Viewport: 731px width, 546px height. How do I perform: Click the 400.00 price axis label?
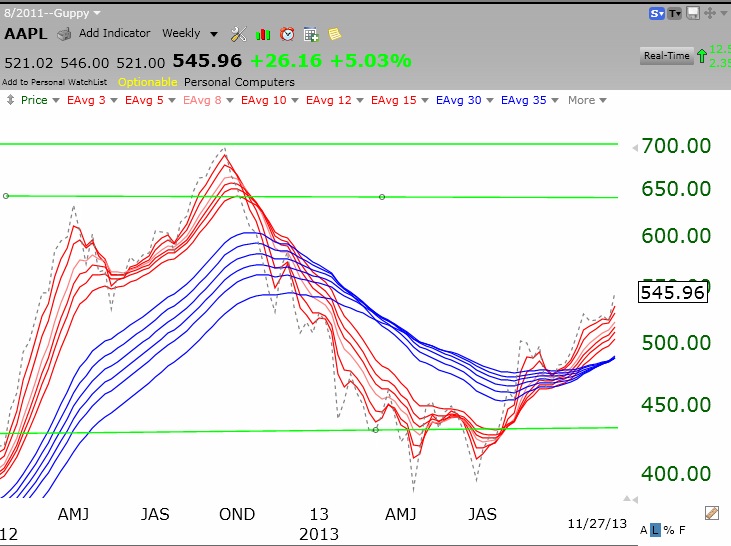pyautogui.click(x=676, y=474)
